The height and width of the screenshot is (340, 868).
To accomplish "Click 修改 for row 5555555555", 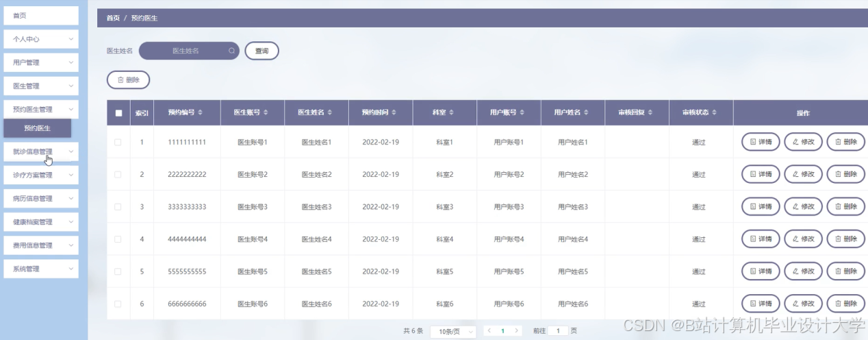I will (804, 271).
